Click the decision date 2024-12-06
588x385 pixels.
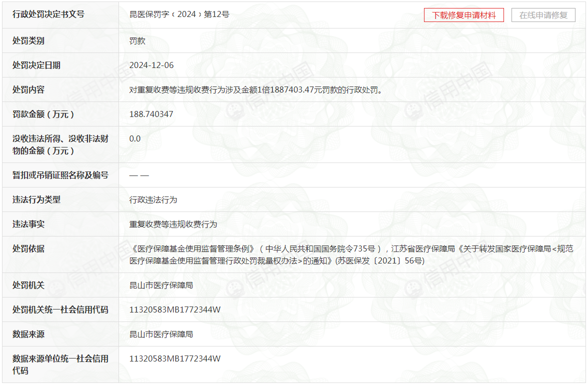[151, 65]
